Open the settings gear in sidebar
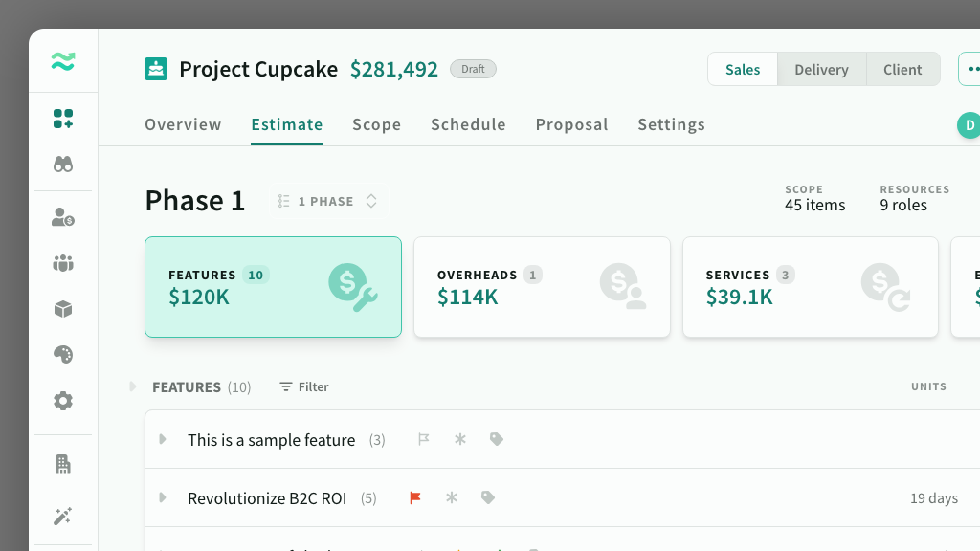The image size is (980, 551). [63, 401]
